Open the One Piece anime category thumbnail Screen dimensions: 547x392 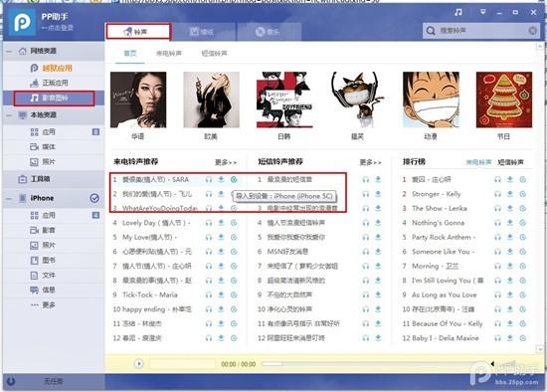(431, 99)
